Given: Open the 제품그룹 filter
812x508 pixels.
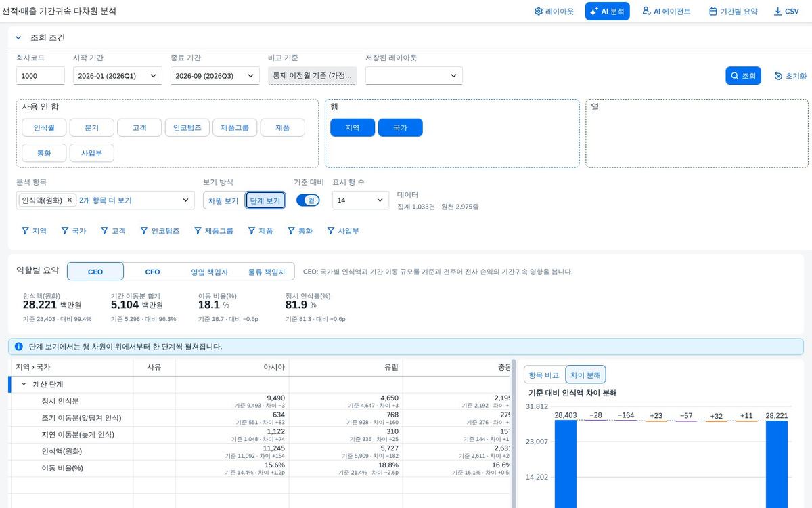Looking at the screenshot, I should coord(214,231).
